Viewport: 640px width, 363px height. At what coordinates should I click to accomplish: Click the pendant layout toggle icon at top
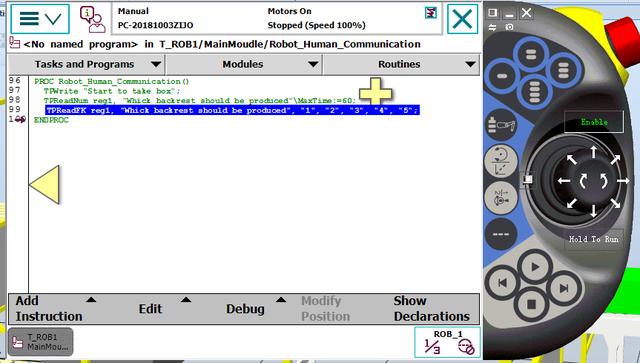493,13
